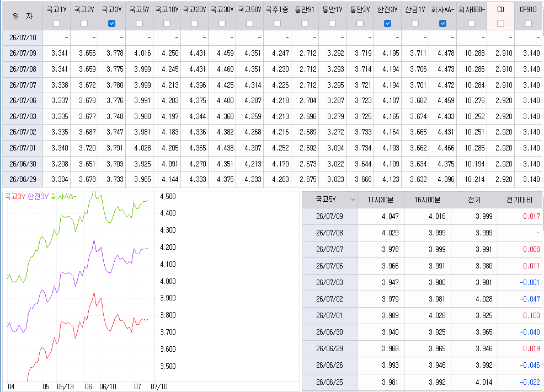Tick the 산금1Y checkbox

click(x=415, y=23)
